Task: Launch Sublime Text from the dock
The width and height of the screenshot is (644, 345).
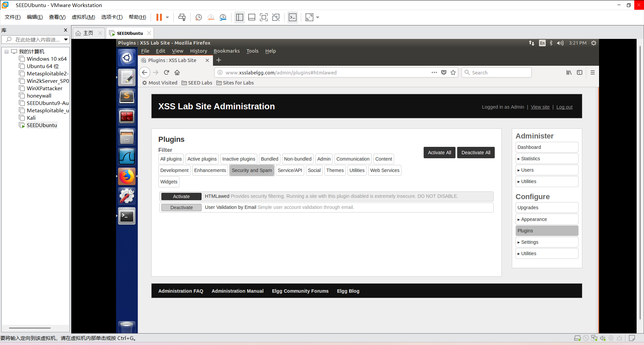Action: [127, 97]
